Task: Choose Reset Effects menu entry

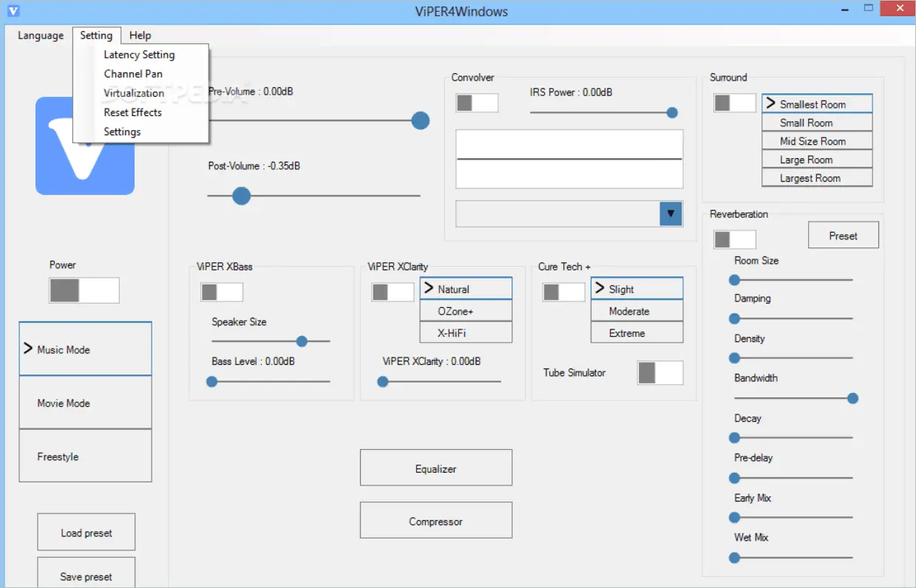Action: (x=140, y=112)
